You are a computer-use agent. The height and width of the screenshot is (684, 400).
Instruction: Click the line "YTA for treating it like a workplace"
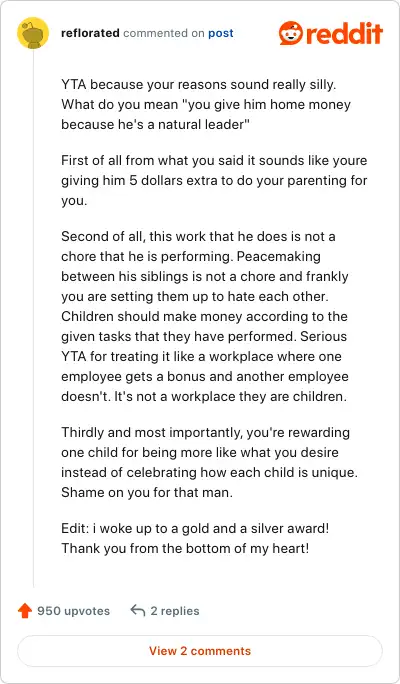tap(201, 357)
